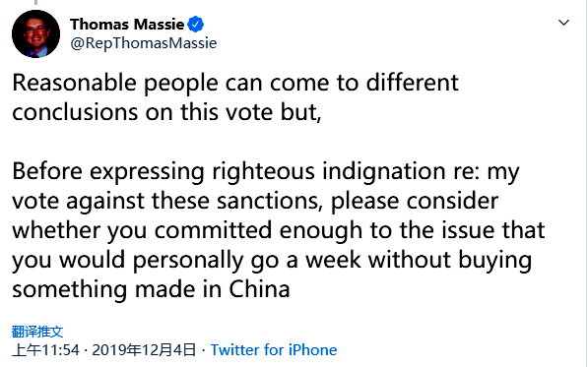The width and height of the screenshot is (588, 367).
Task: Open profile via Thomas Massie display name
Action: tap(127, 25)
